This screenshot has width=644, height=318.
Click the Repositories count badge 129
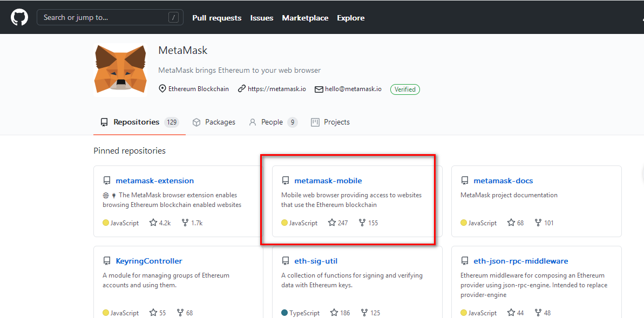click(172, 122)
